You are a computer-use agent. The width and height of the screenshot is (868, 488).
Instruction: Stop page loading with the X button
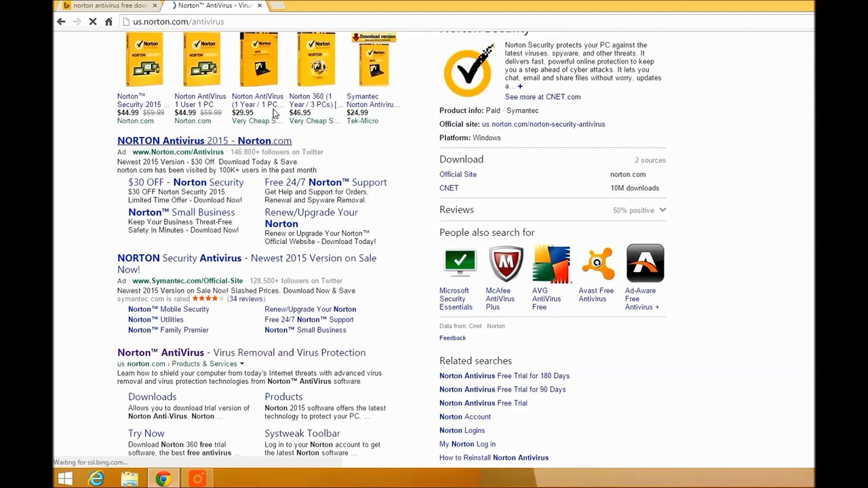click(x=92, y=22)
